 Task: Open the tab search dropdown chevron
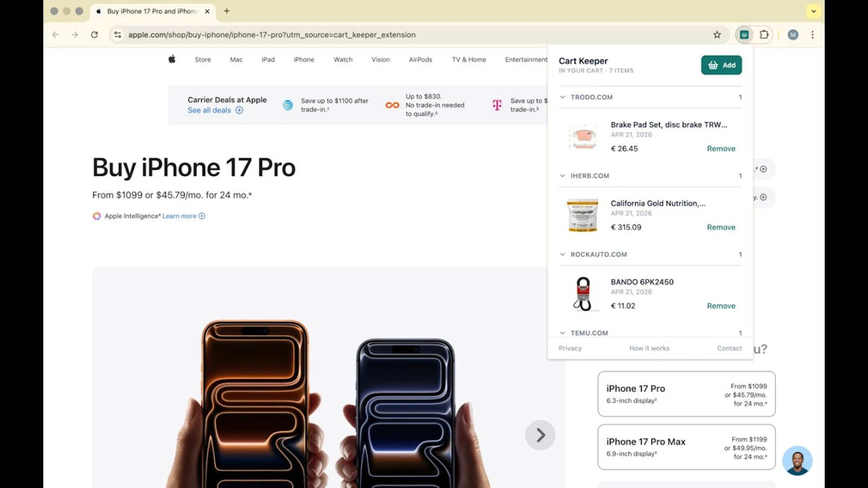coord(813,11)
